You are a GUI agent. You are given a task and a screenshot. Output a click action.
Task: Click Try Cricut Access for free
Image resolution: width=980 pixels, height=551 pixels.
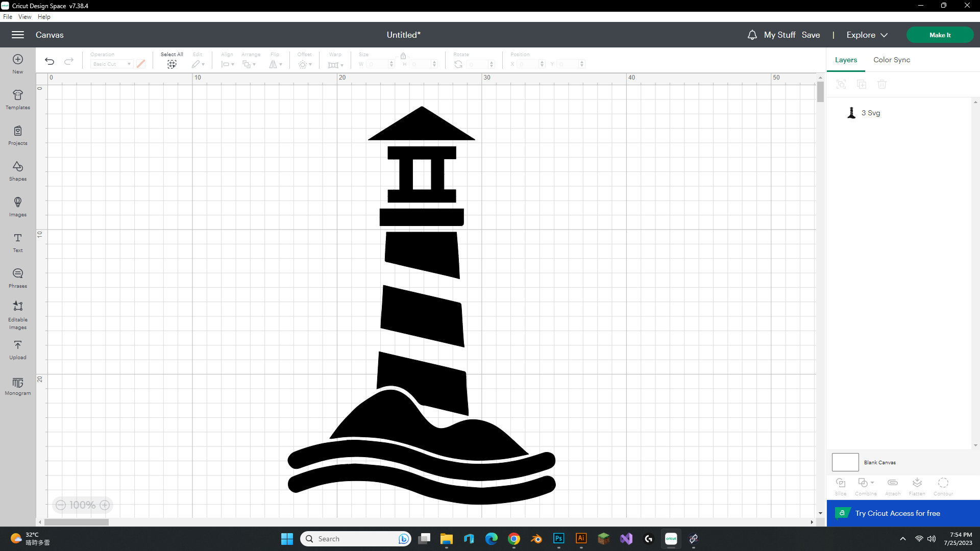[x=897, y=513]
